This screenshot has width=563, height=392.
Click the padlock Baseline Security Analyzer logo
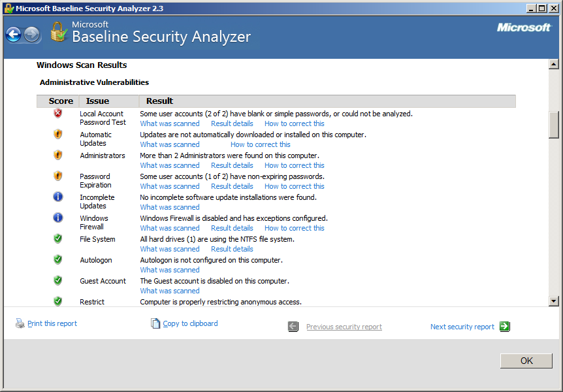59,31
